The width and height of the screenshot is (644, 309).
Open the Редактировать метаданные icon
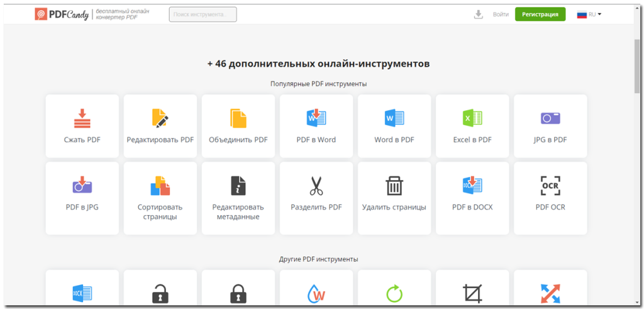238,186
